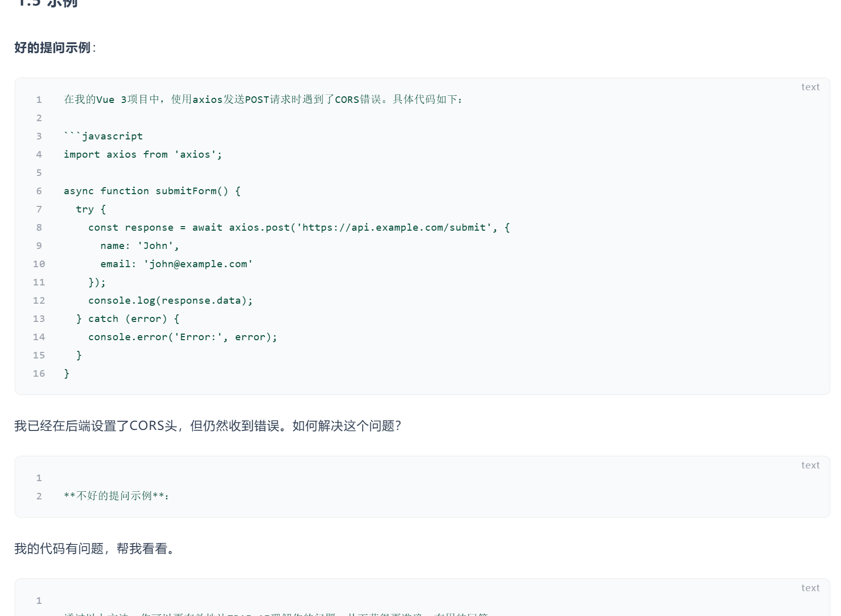Click the "} catch (error) {" line
841x616 pixels.
tap(128, 318)
